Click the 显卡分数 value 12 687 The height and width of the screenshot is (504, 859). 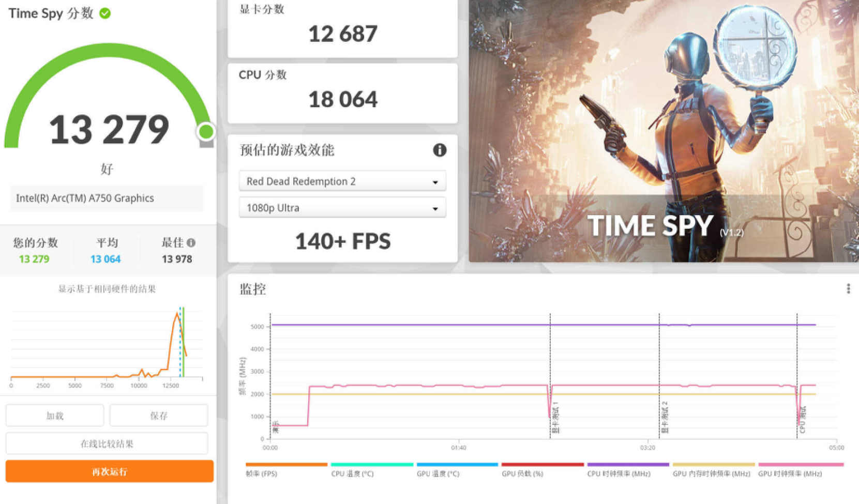[x=343, y=34]
